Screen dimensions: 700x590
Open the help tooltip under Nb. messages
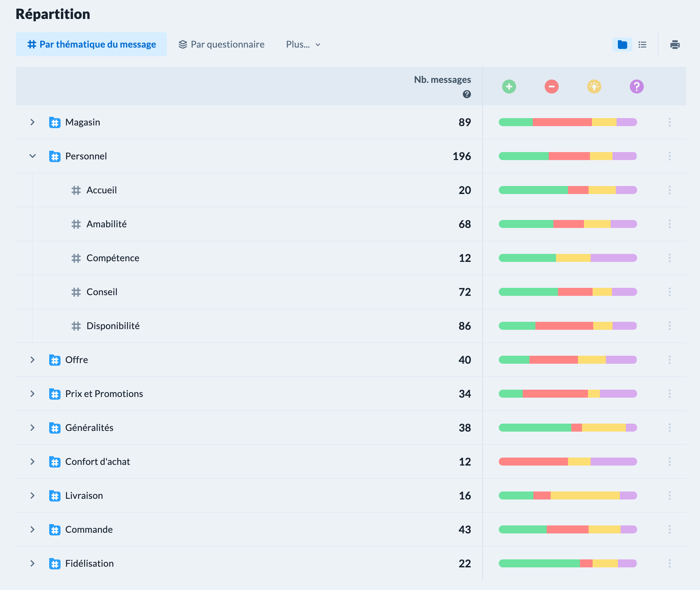tap(467, 94)
